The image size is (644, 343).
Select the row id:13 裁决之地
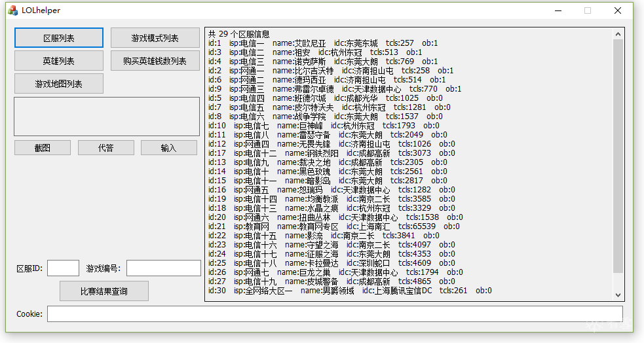[x=328, y=162]
